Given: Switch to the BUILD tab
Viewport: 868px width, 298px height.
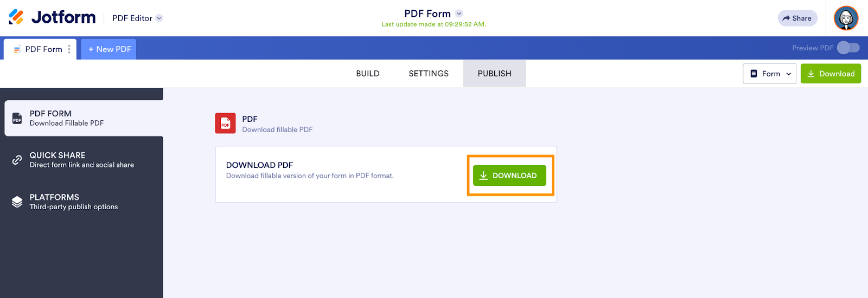Looking at the screenshot, I should [x=368, y=74].
